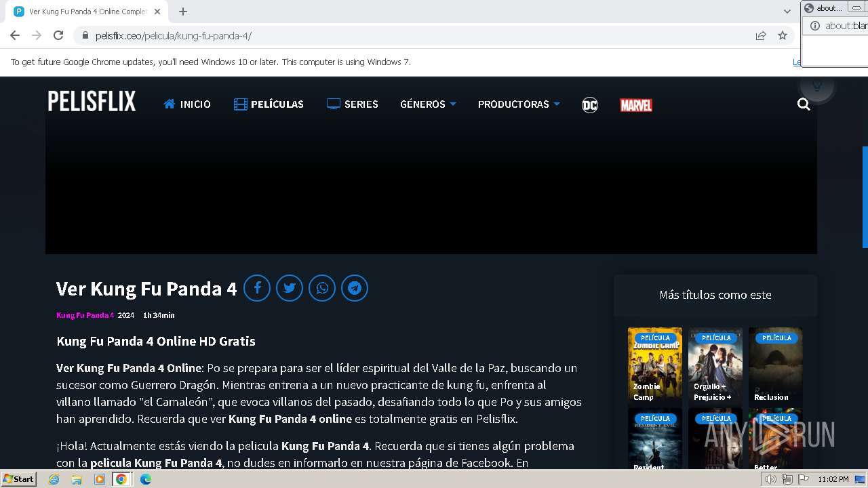Share via Telegram icon

tap(355, 288)
